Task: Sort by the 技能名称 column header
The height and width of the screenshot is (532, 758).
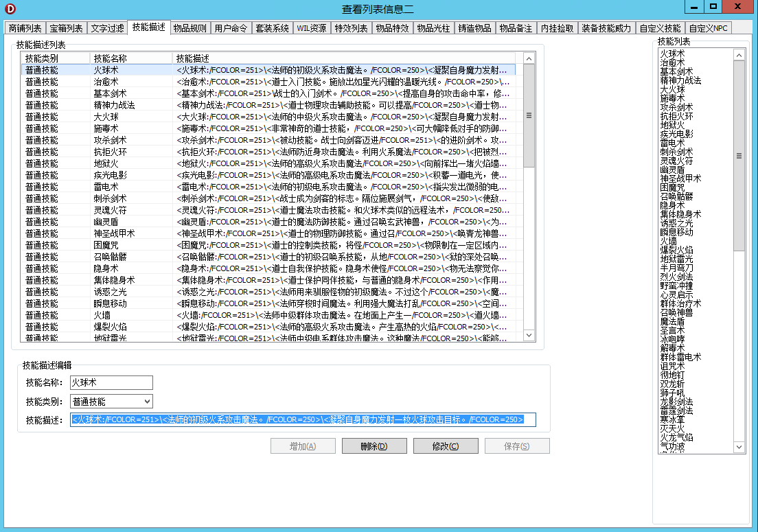Action: (130, 58)
